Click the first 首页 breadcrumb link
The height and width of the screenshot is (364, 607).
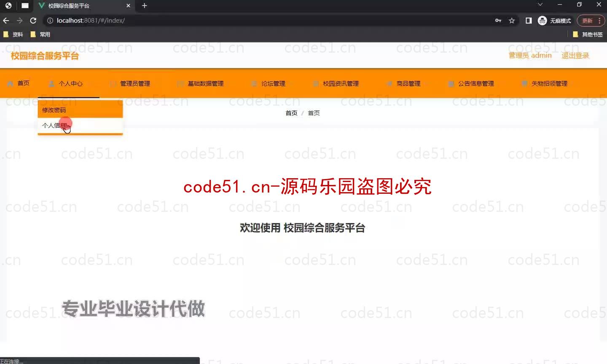pyautogui.click(x=291, y=113)
